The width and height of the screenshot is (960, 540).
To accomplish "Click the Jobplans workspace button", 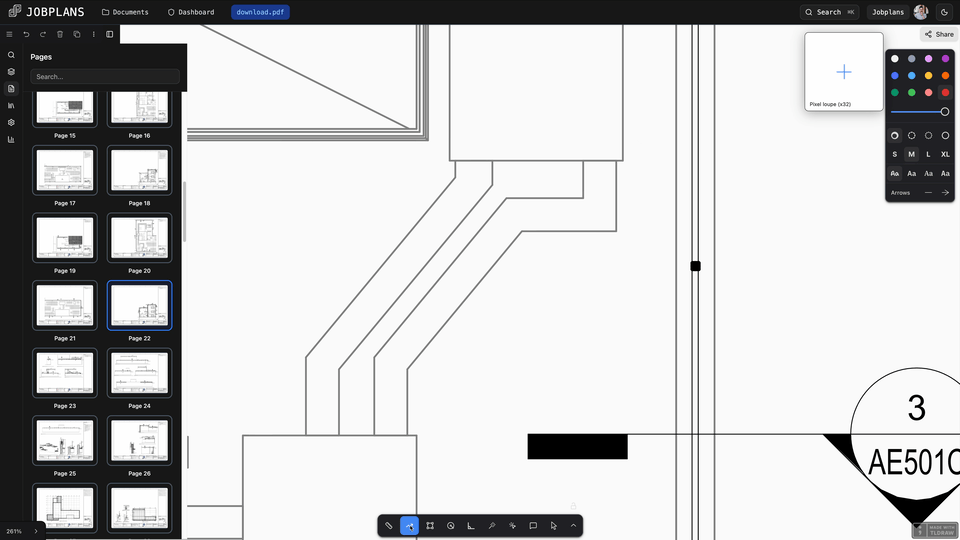I will (888, 12).
